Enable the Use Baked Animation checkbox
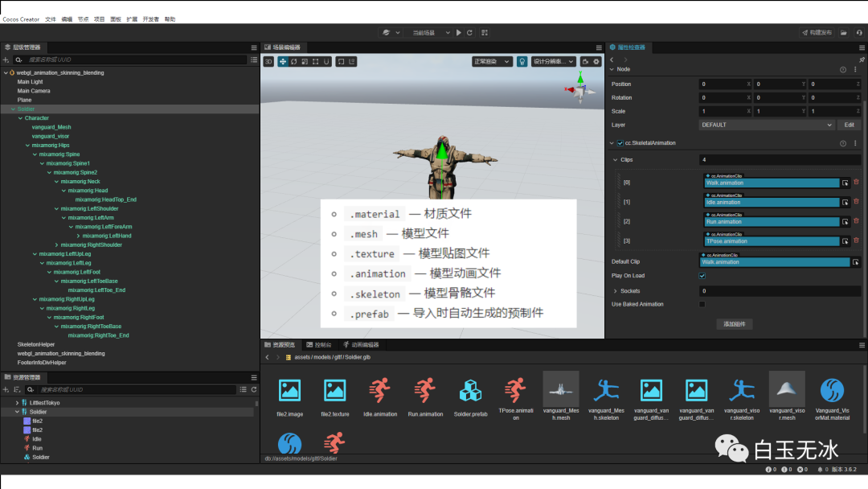Screen dimensions: 868x489 pyautogui.click(x=702, y=305)
